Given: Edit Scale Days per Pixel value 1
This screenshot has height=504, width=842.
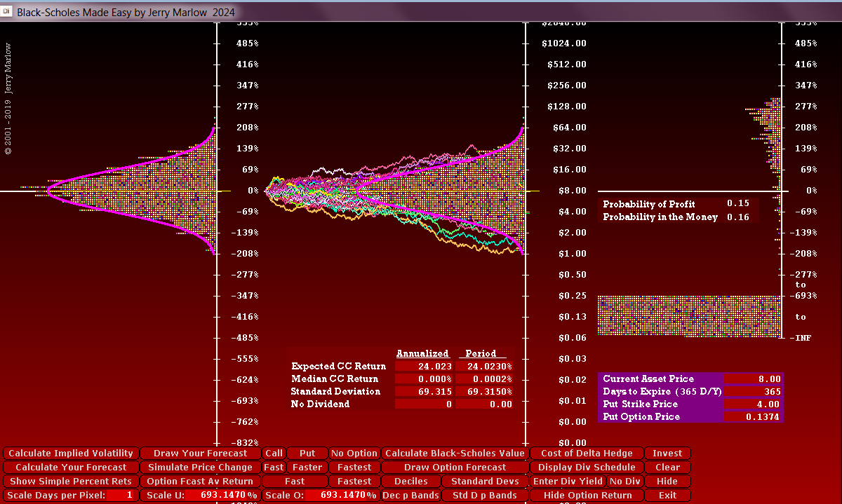Looking at the screenshot, I should (122, 496).
